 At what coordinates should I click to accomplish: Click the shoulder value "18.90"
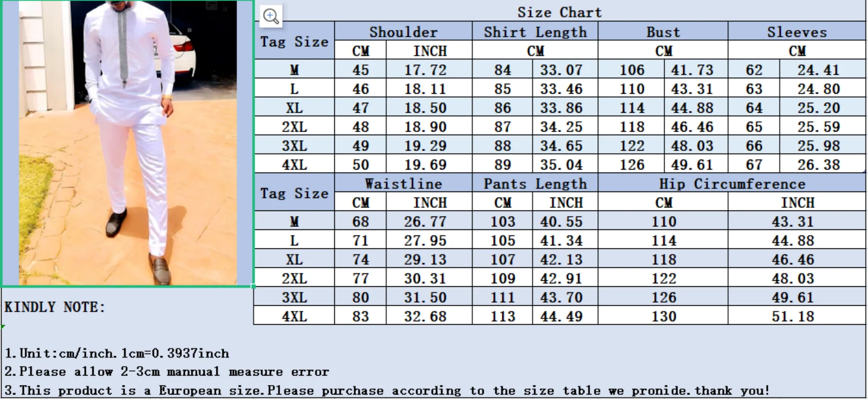pos(425,127)
